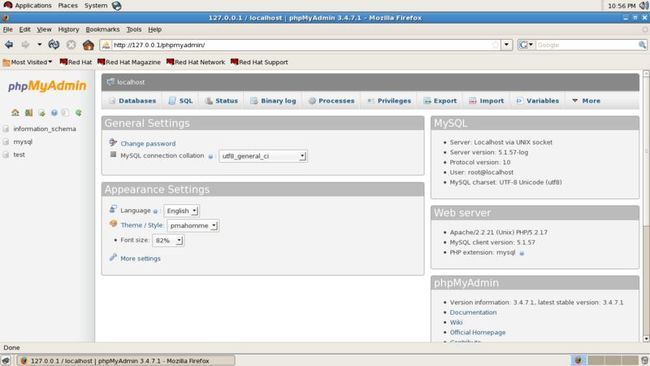Click the Change password key icon
This screenshot has height=366, width=650.
tap(113, 143)
